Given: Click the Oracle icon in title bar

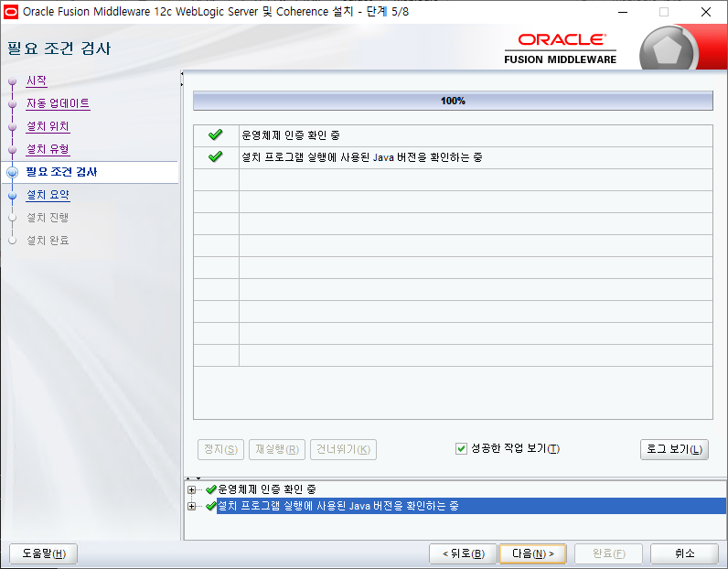Looking at the screenshot, I should [11, 12].
